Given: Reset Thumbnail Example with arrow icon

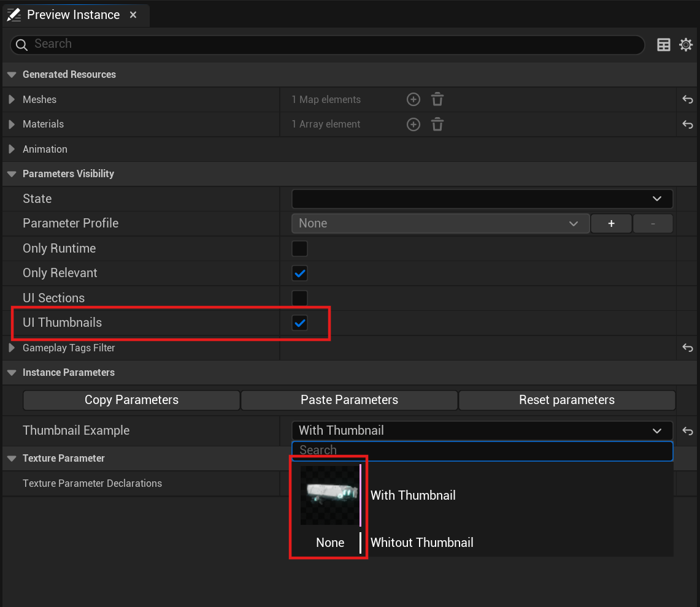Looking at the screenshot, I should (688, 430).
